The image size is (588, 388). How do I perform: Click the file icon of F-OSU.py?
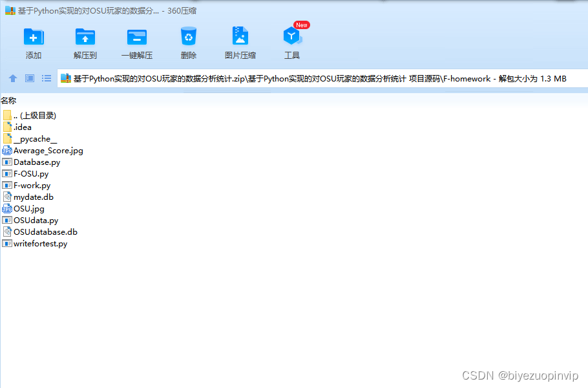tap(7, 174)
